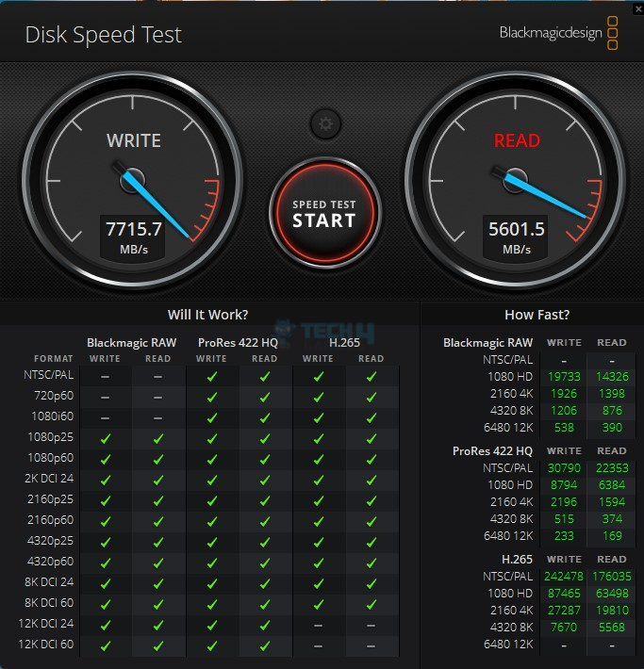The height and width of the screenshot is (669, 644).
Task: Close the Disk Speed Test window
Action: [638, 8]
